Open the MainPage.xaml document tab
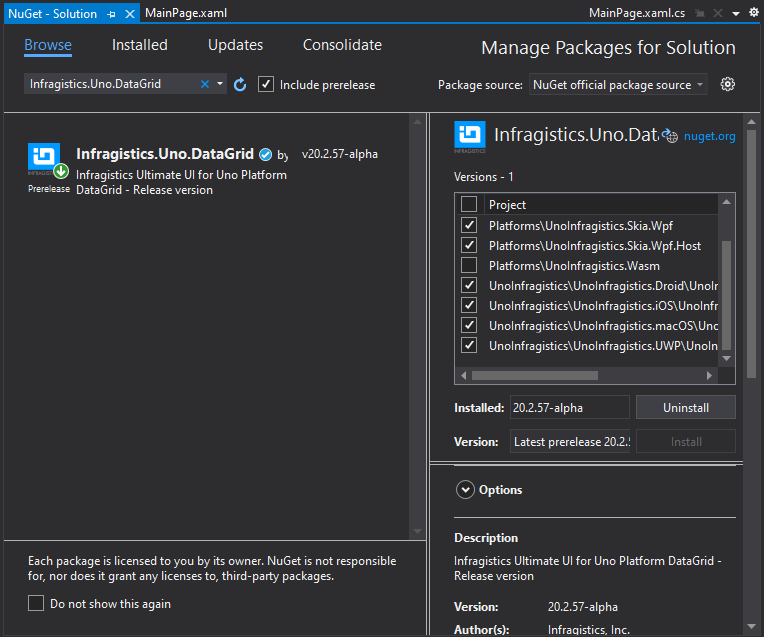Screen dimensions: 764x637 pos(186,13)
